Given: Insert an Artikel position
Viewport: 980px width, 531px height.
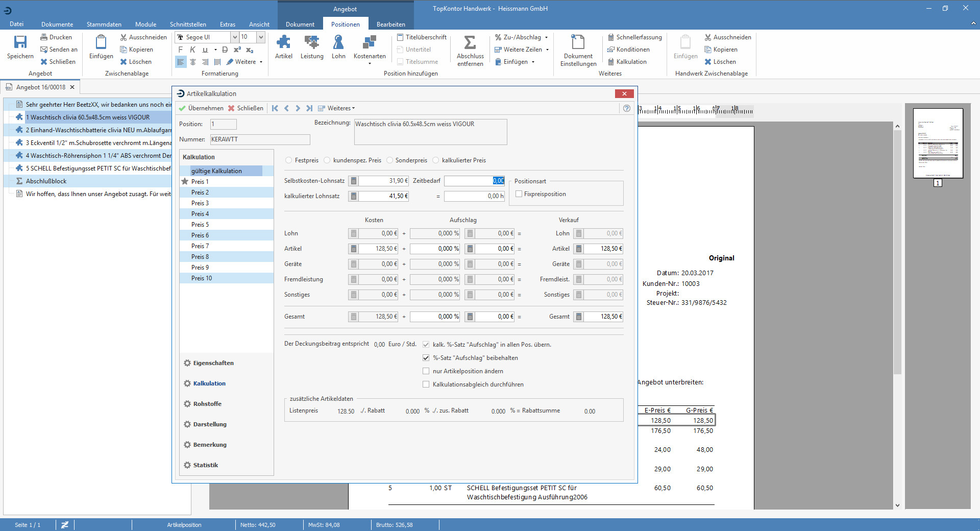Looking at the screenshot, I should [x=283, y=47].
